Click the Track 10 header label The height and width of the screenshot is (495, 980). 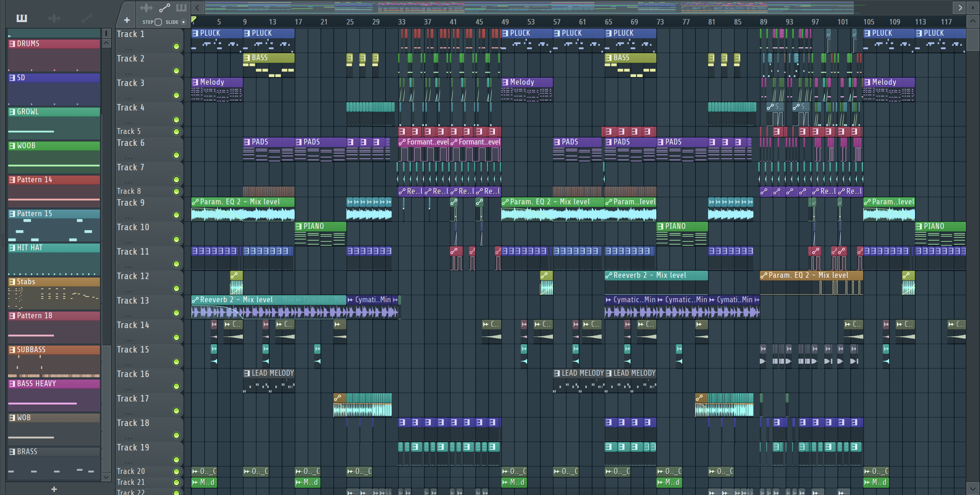[x=133, y=227]
